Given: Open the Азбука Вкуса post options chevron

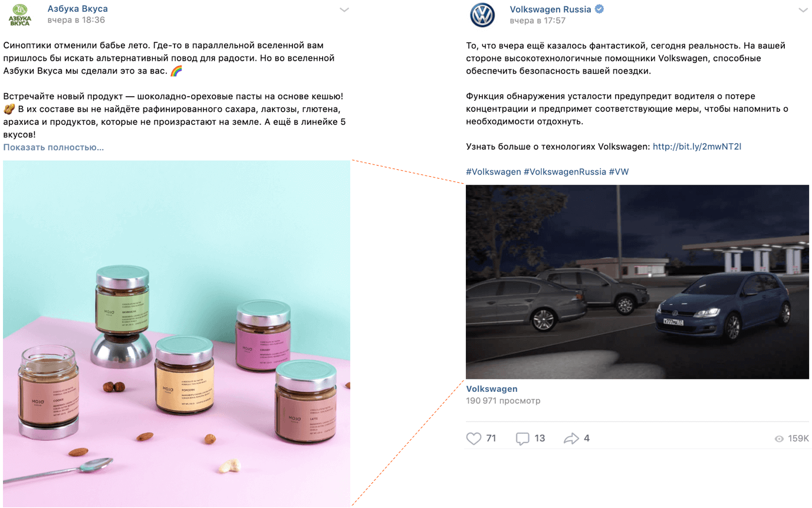Looking at the screenshot, I should tap(344, 9).
